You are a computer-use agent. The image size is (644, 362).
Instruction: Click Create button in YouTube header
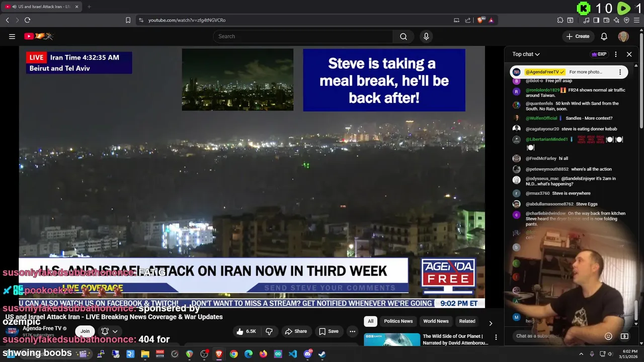pyautogui.click(x=578, y=36)
